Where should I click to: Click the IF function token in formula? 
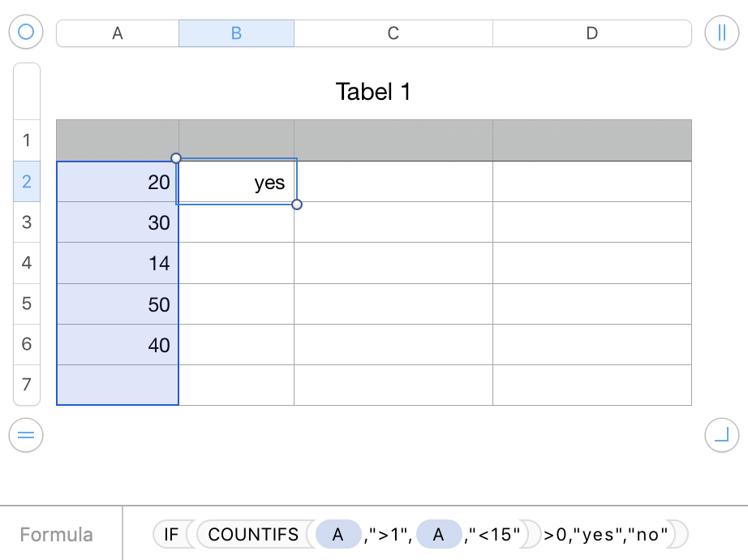coord(170,534)
